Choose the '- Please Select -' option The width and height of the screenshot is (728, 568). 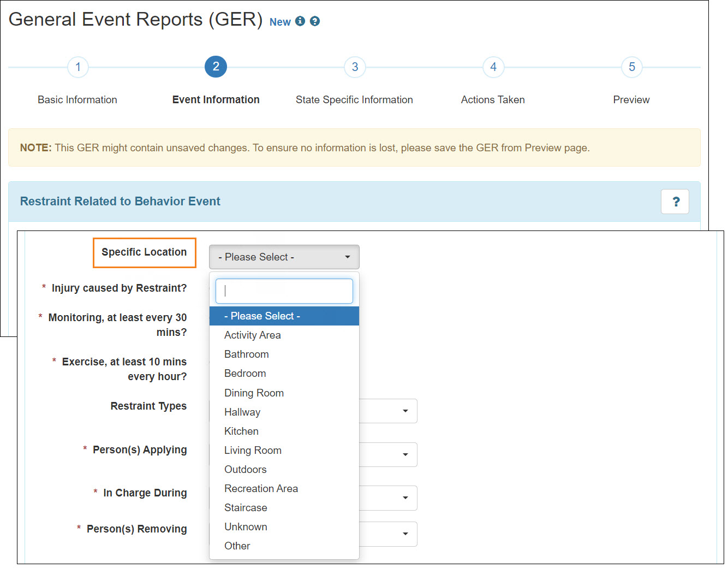284,316
